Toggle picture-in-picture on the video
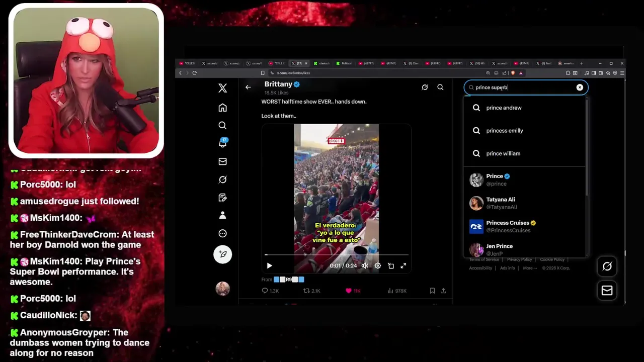 tap(390, 265)
